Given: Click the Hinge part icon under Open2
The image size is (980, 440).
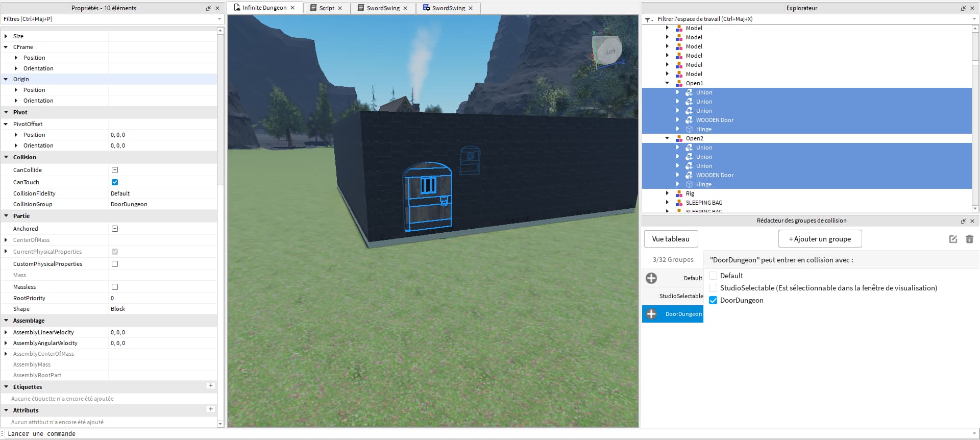Looking at the screenshot, I should [689, 184].
